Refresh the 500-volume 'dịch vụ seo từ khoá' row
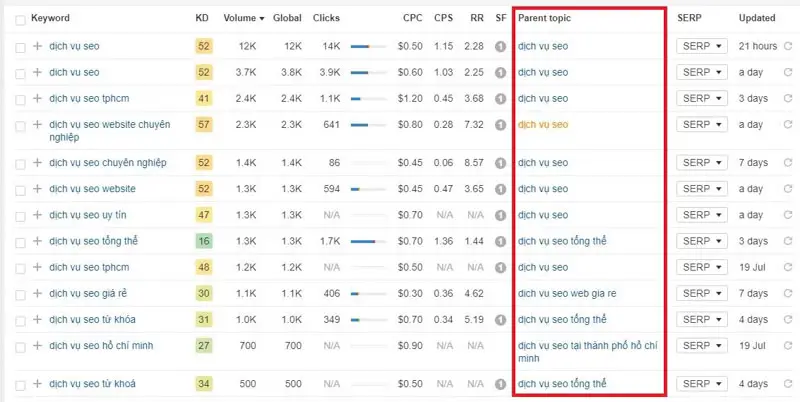This screenshot has width=800, height=402. click(x=788, y=384)
